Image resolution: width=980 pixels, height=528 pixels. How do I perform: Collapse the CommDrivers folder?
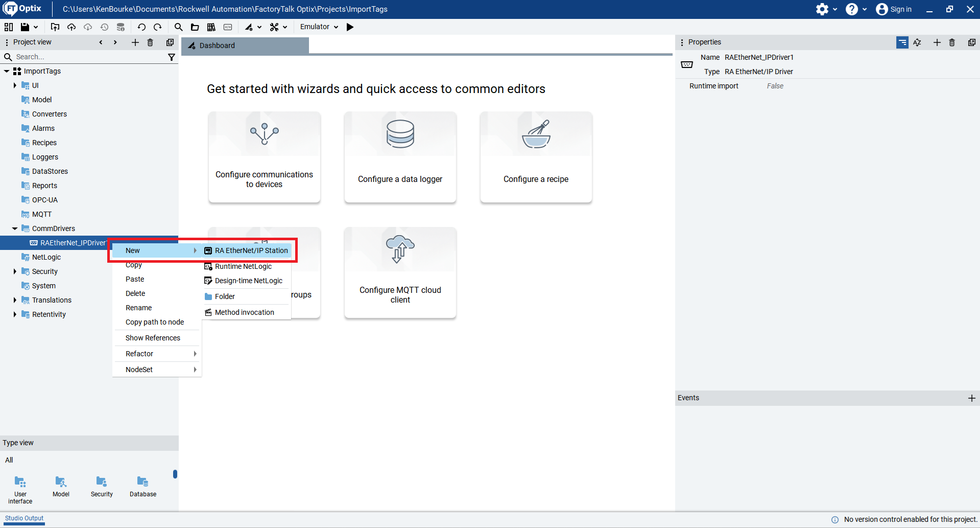pyautogui.click(x=15, y=228)
